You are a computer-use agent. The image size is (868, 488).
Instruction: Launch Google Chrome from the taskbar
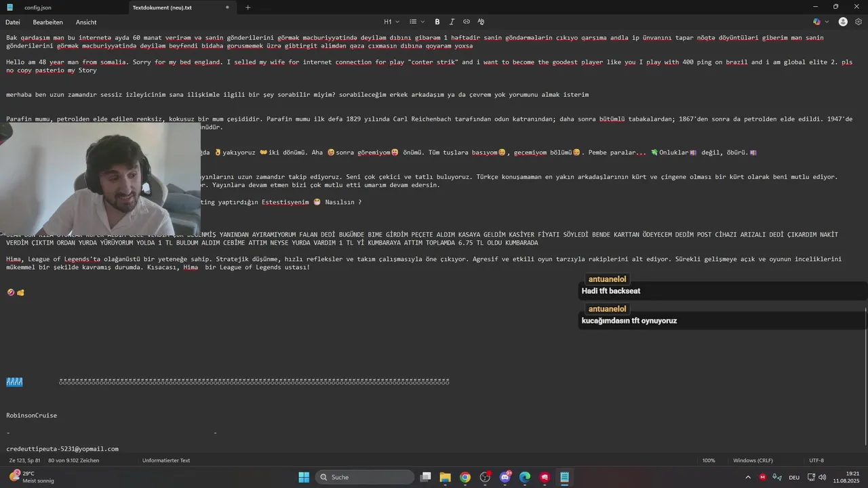point(465,477)
